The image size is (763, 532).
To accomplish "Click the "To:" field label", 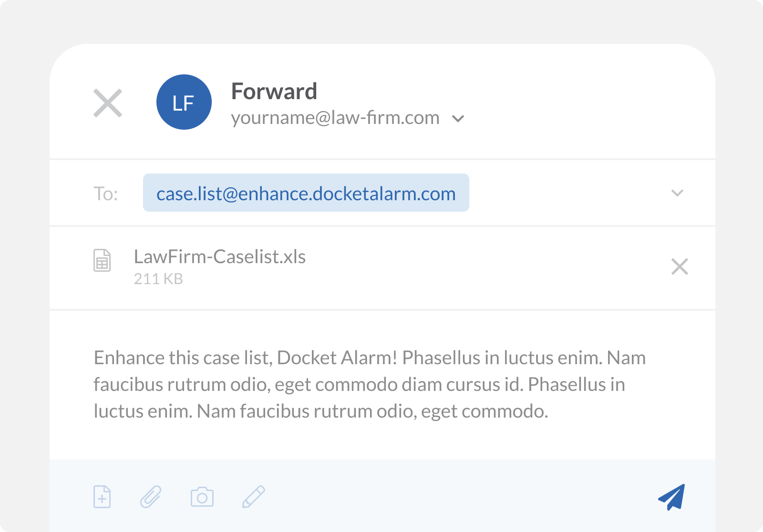I will (x=105, y=194).
